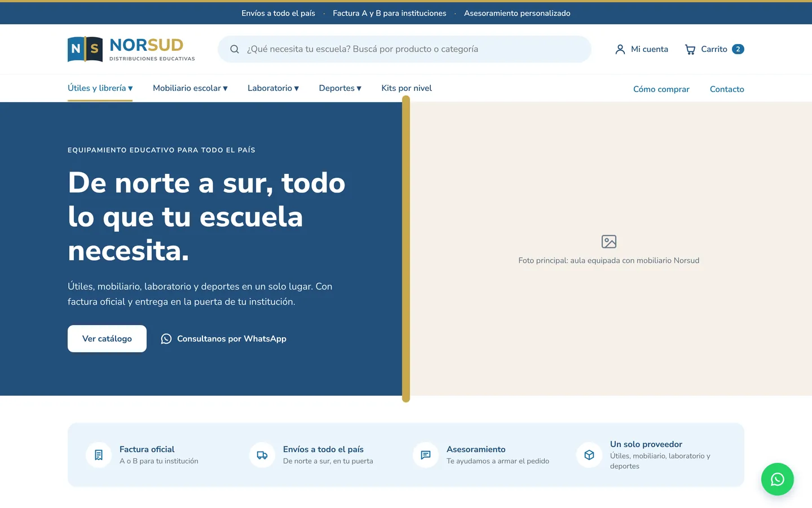Viewport: 812px width, 508px height.
Task: Go to Kits por nivel
Action: (407, 88)
